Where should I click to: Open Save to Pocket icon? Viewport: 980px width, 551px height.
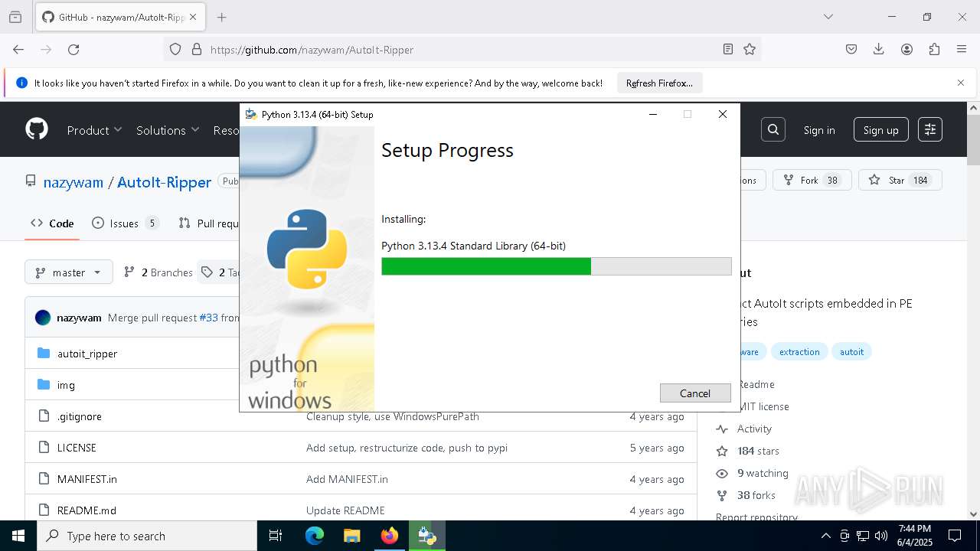[851, 49]
